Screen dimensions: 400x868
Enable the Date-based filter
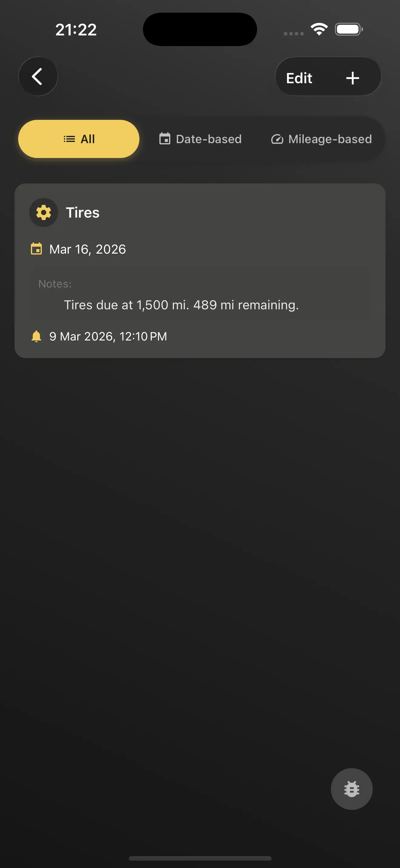(x=200, y=139)
